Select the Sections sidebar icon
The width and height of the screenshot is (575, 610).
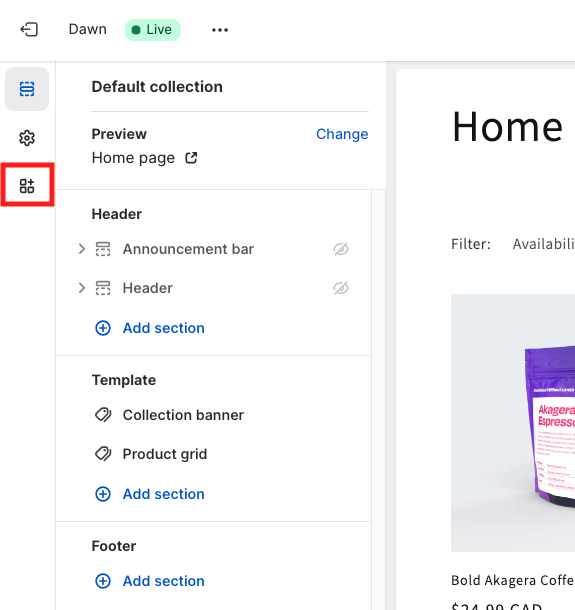27,89
